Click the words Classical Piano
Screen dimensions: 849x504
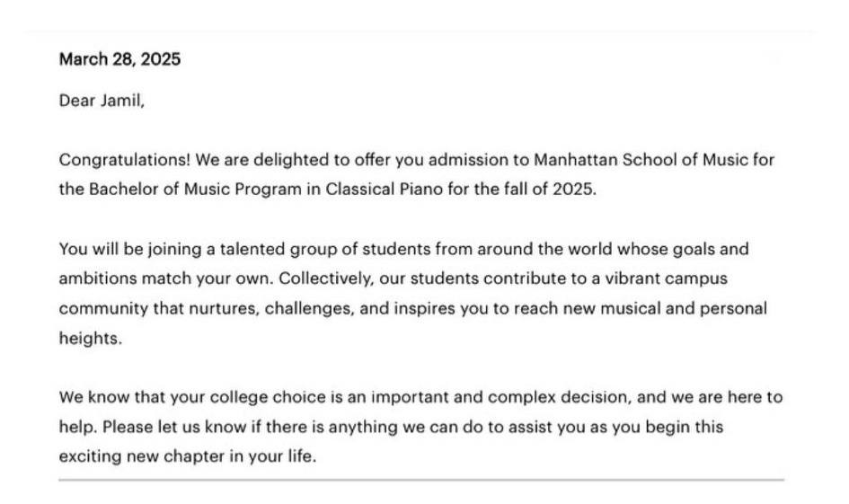pos(384,189)
